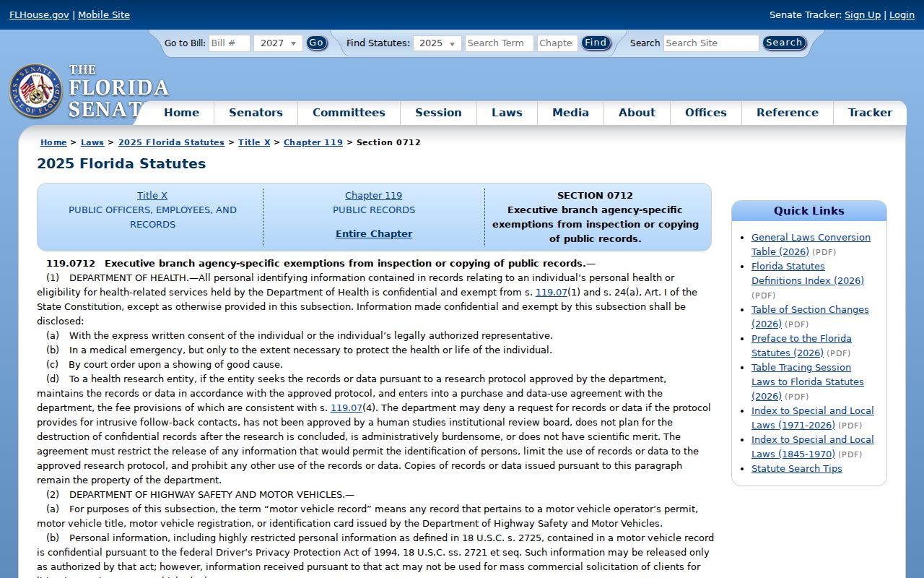Open the Home menu tab
Image resolution: width=924 pixels, height=578 pixels.
coord(181,113)
